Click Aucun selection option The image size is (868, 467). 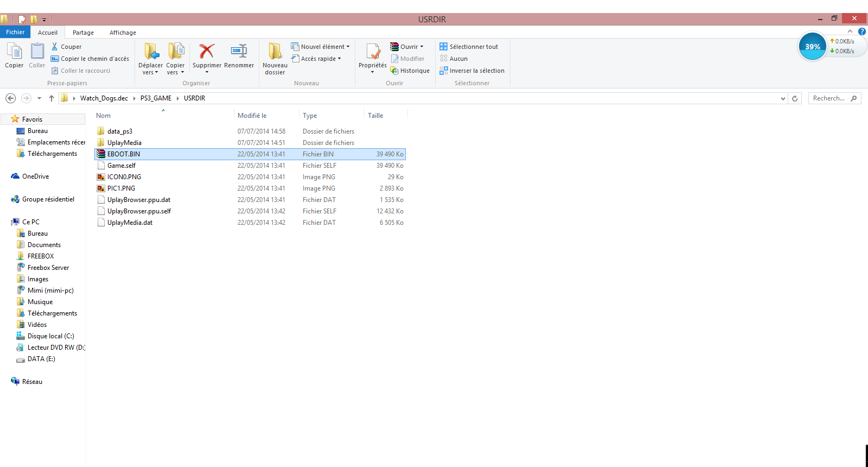pos(454,59)
